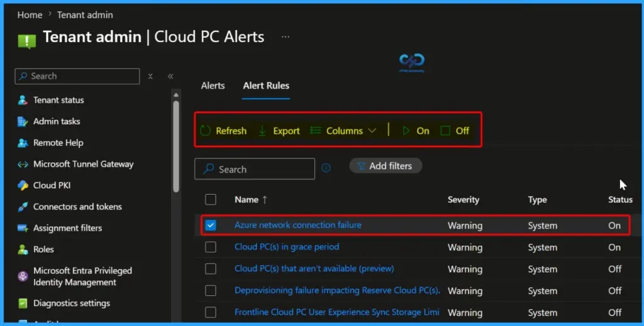644x326 pixels.
Task: Open the Azure network connection failure rule
Action: [x=297, y=225]
